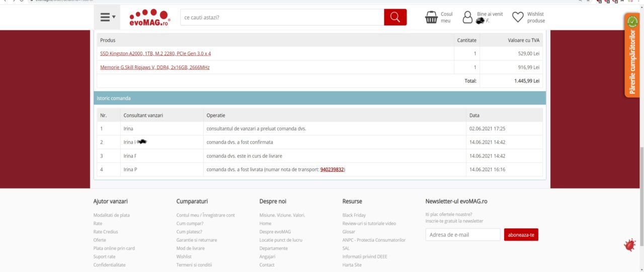This screenshot has width=644, height=272.
Task: Open 'Mod de livrare' footer link
Action: 190,248
